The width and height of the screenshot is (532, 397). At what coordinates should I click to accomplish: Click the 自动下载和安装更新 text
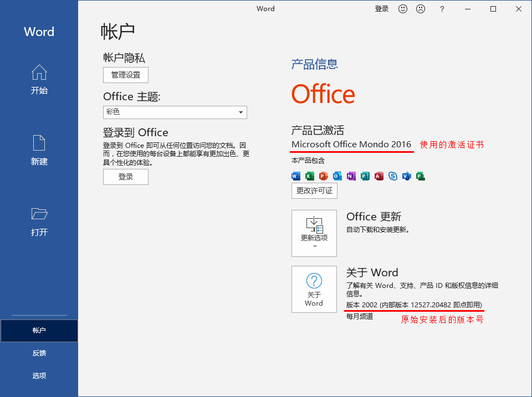(x=378, y=230)
